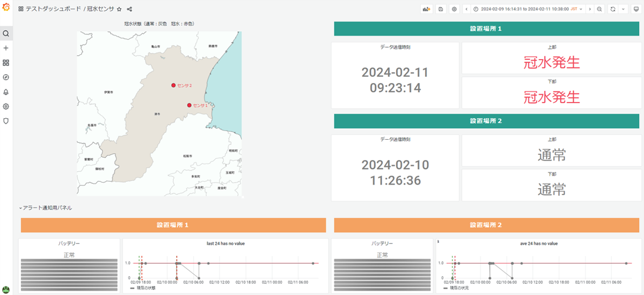Open Server Admin via the shield icon
This screenshot has height=295, width=644.
6,121
